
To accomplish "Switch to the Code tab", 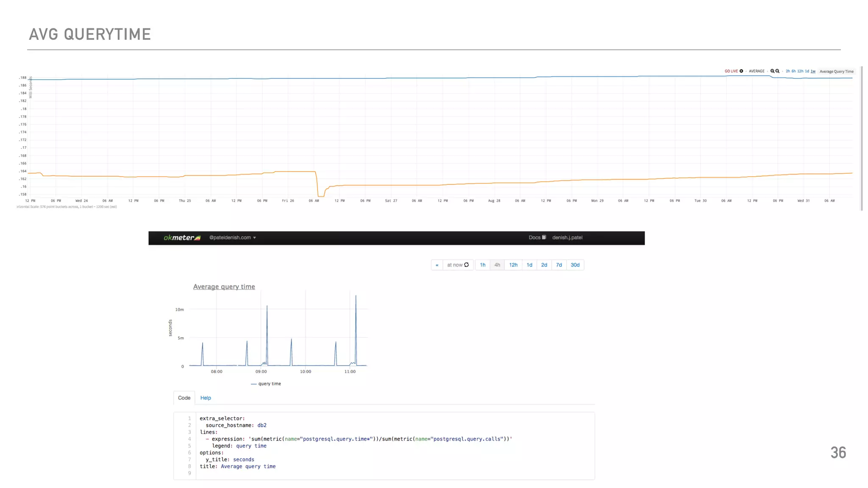I will point(184,398).
